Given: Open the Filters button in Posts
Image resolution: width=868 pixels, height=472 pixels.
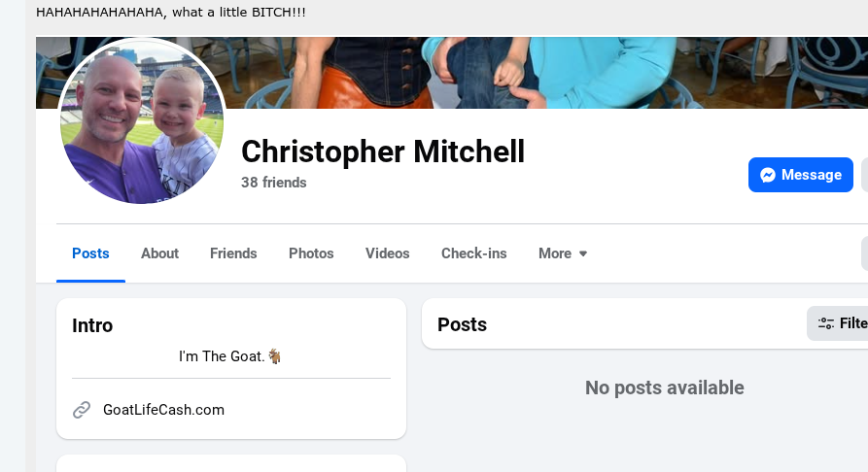Looking at the screenshot, I should tap(837, 323).
